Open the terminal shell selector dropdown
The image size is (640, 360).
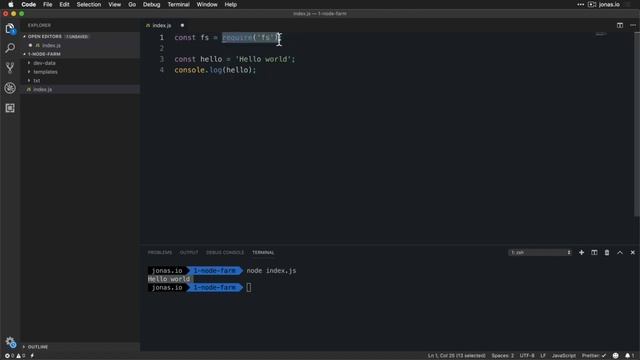pyautogui.click(x=540, y=253)
